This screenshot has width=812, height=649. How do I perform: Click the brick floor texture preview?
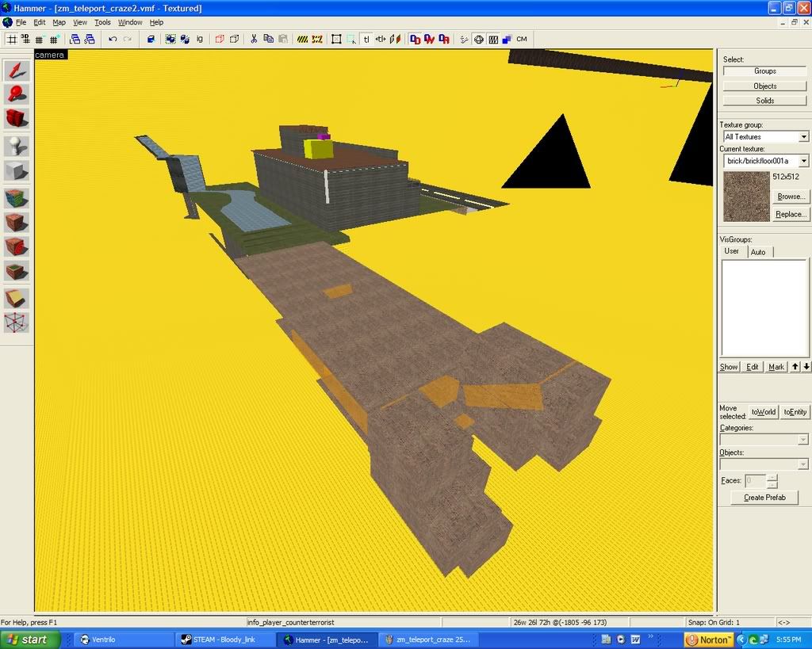[745, 197]
